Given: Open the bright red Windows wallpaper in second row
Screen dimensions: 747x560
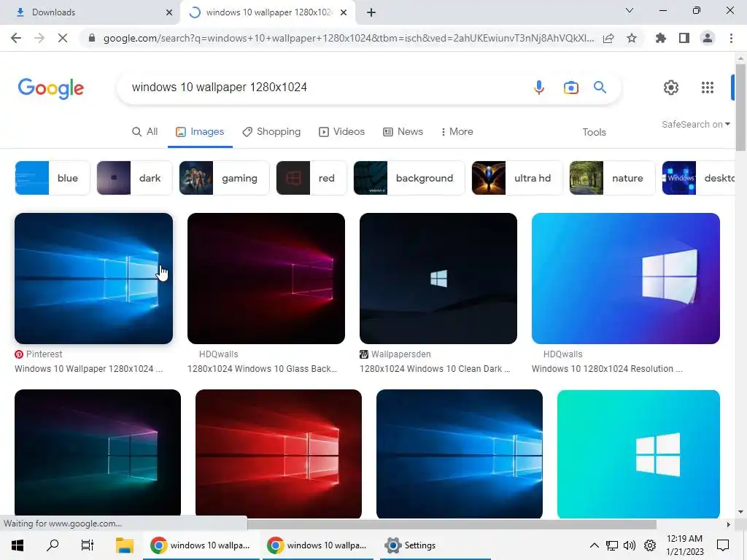Looking at the screenshot, I should tap(279, 454).
